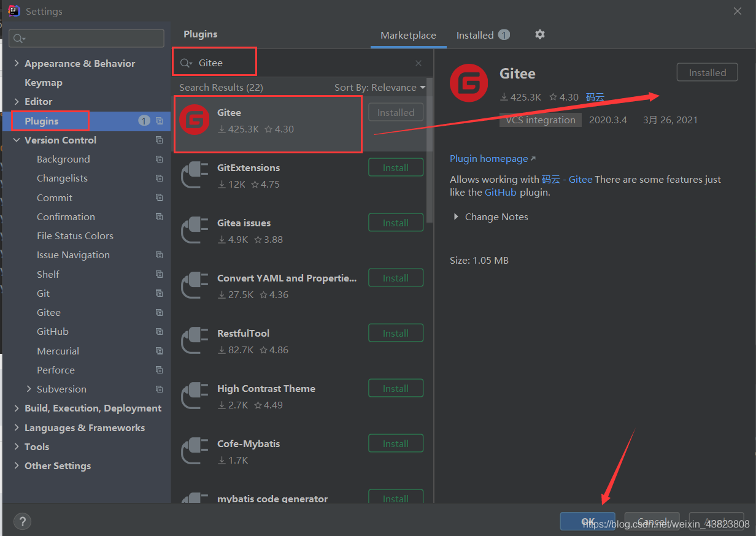Click the Cofe-Mybatis plugin plug icon
The height and width of the screenshot is (536, 756).
[195, 451]
